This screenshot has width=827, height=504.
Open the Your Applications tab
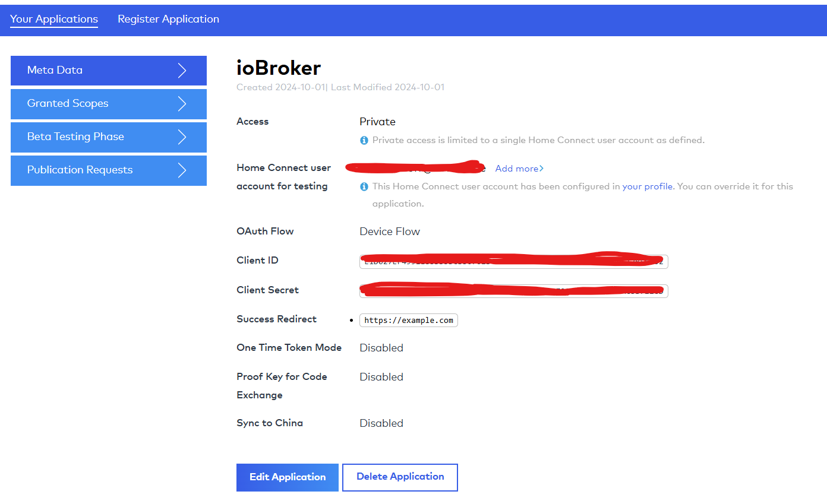(x=54, y=19)
